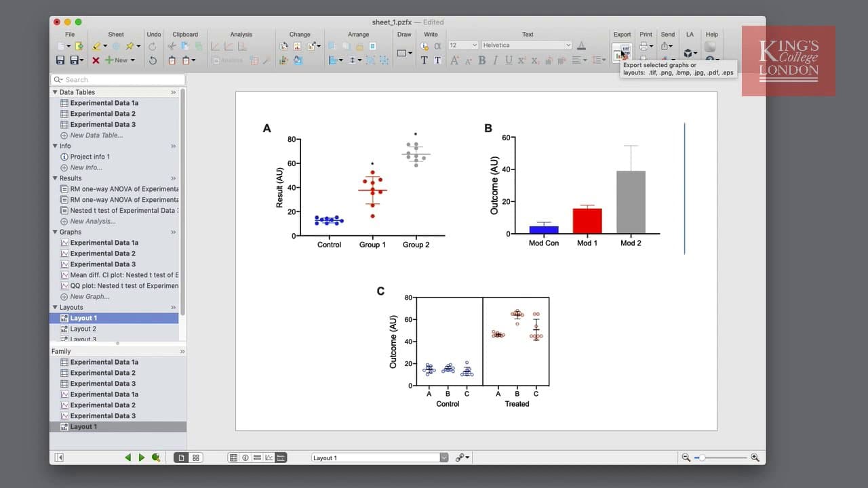Open Nested t test results sheet
Image resolution: width=868 pixels, height=488 pixels.
click(x=119, y=210)
